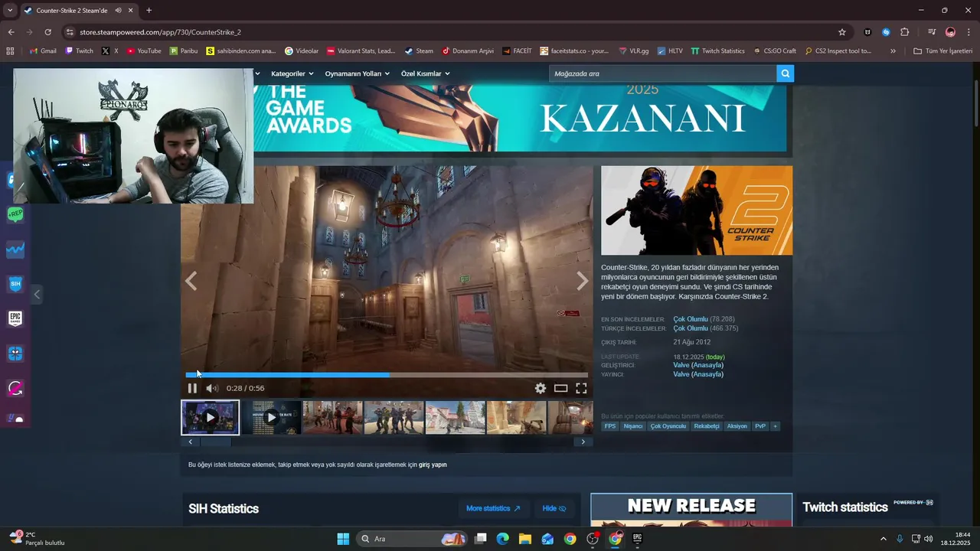The height and width of the screenshot is (551, 980).
Task: Add tags with plus button
Action: [x=775, y=426]
